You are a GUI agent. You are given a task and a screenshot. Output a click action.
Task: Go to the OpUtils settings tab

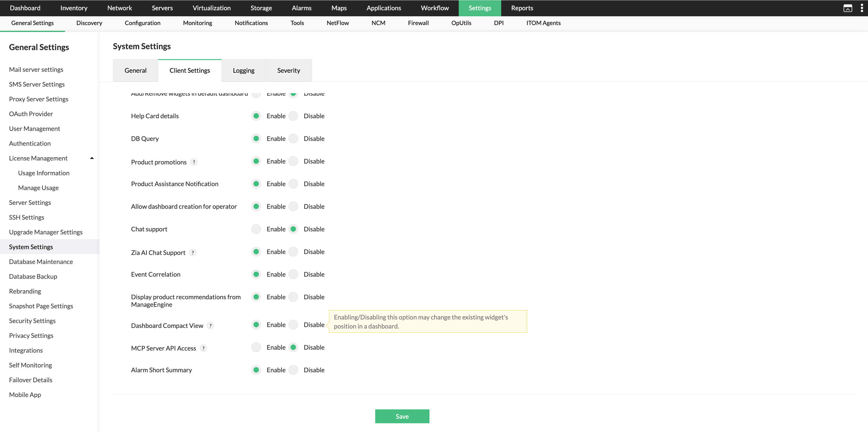coord(461,23)
